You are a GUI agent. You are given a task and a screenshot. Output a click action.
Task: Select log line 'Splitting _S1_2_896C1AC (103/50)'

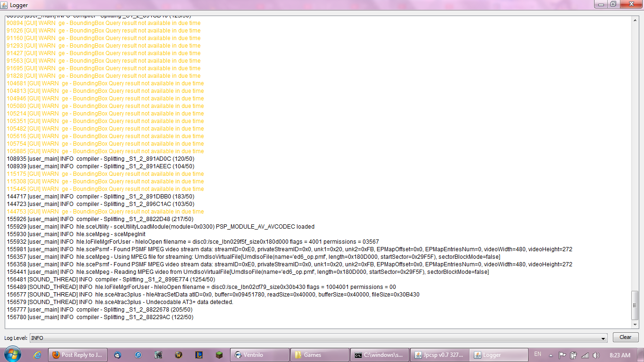100,204
